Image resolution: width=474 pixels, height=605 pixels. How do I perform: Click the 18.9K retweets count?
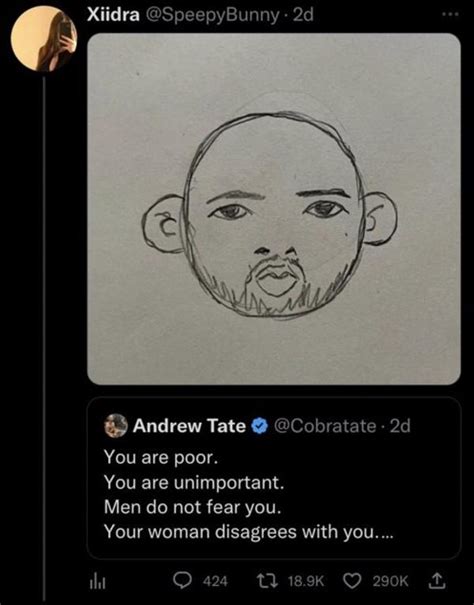click(x=306, y=581)
